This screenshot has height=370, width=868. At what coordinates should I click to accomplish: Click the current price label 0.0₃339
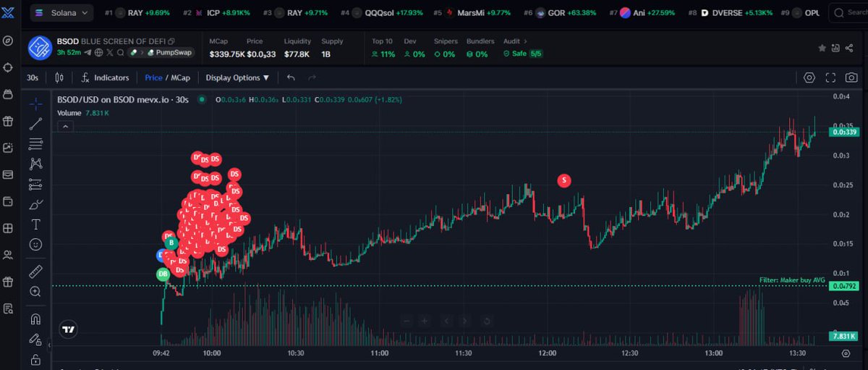pyautogui.click(x=844, y=133)
